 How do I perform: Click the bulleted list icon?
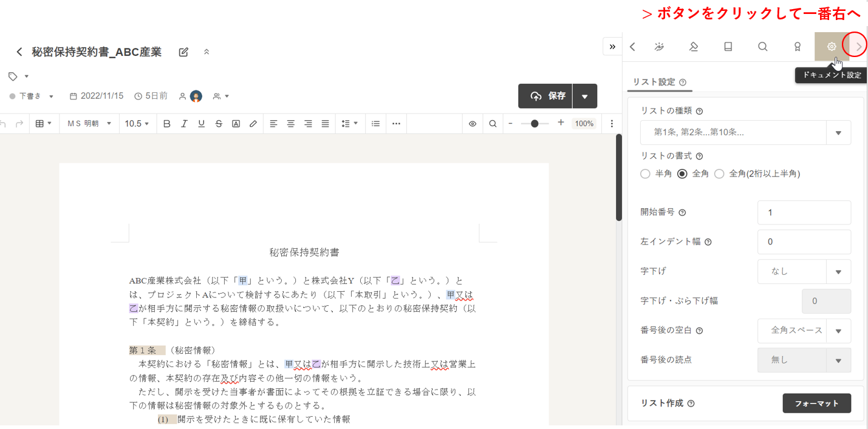click(x=376, y=124)
